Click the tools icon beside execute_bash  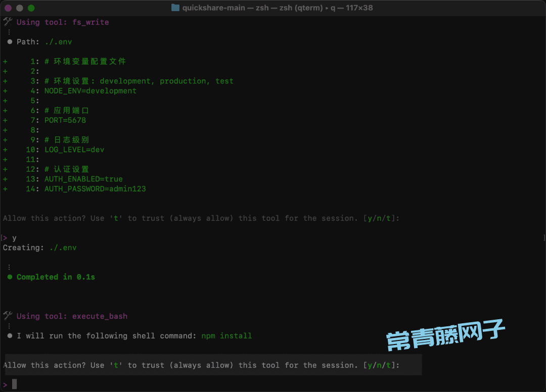pyautogui.click(x=8, y=316)
